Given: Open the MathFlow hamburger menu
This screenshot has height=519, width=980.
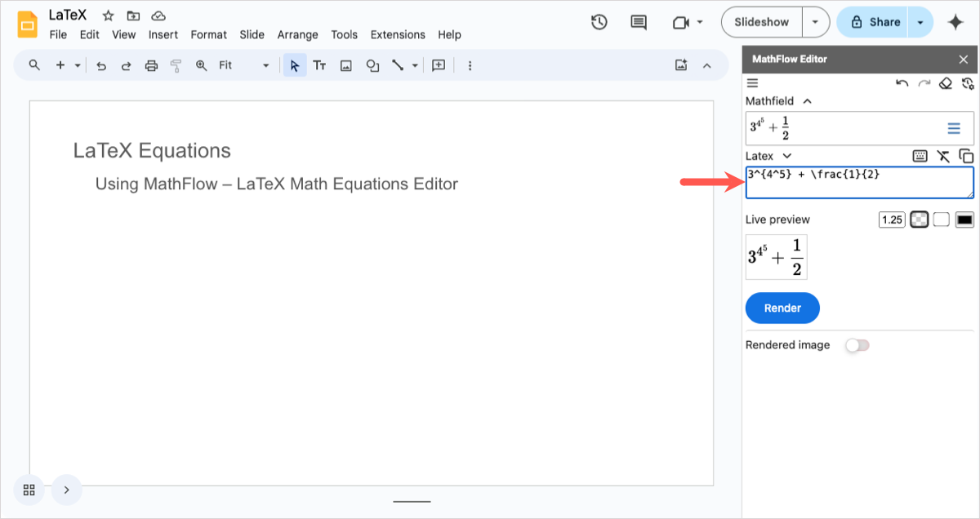Looking at the screenshot, I should (x=753, y=83).
